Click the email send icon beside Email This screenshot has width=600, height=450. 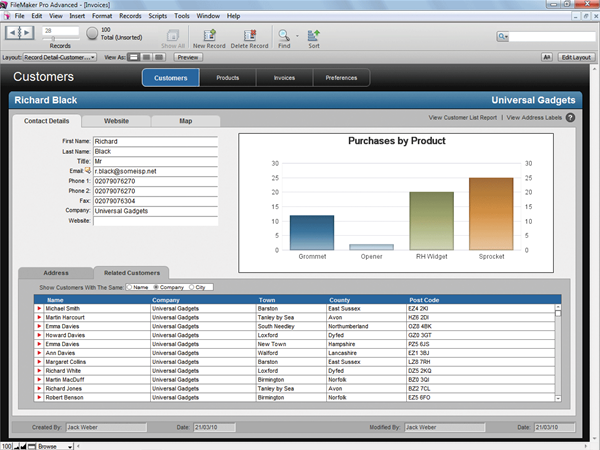click(x=89, y=171)
